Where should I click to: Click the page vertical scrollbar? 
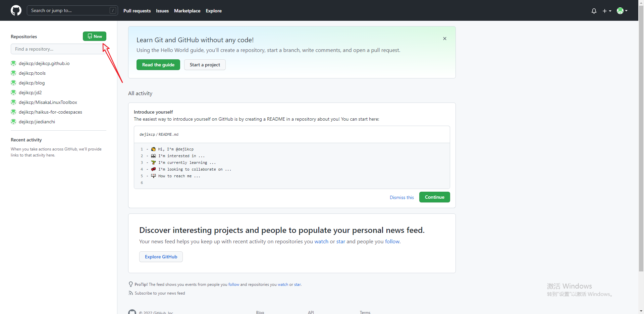click(x=641, y=134)
